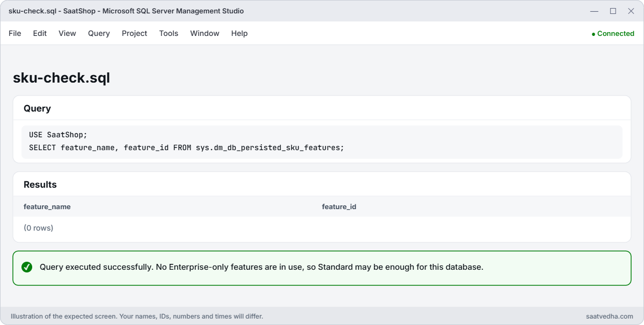The image size is (644, 325).
Task: Open the Tools menu
Action: click(169, 33)
